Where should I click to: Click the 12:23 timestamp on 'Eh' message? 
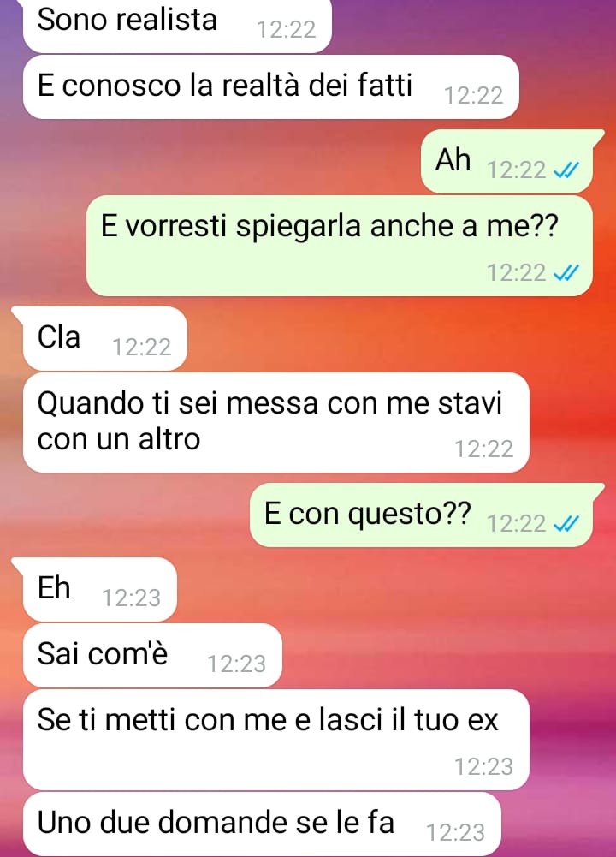tap(131, 598)
